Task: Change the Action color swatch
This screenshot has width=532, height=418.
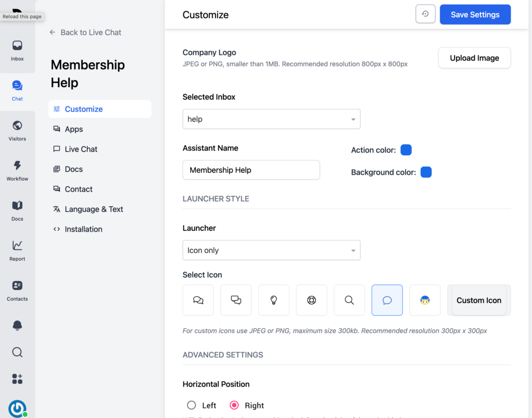Action: click(406, 150)
